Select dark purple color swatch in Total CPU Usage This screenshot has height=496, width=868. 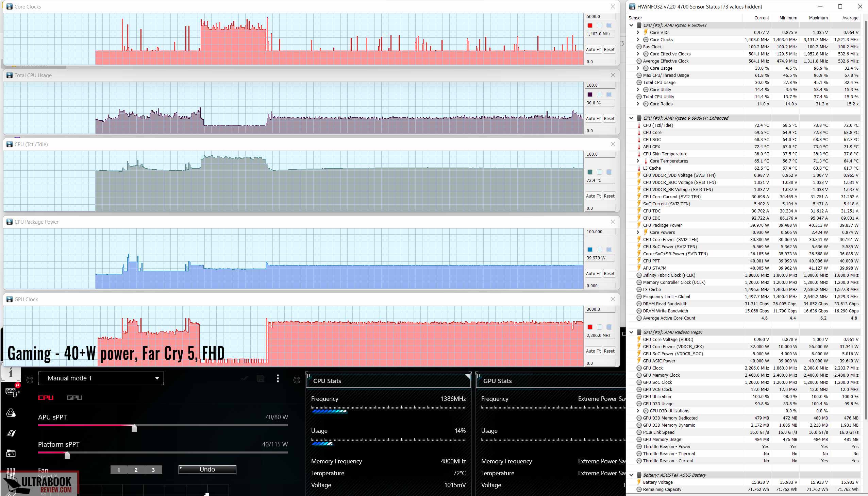(590, 95)
